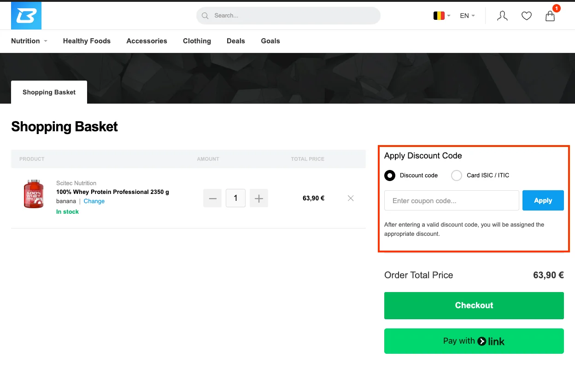Open the wishlist heart icon

click(526, 16)
